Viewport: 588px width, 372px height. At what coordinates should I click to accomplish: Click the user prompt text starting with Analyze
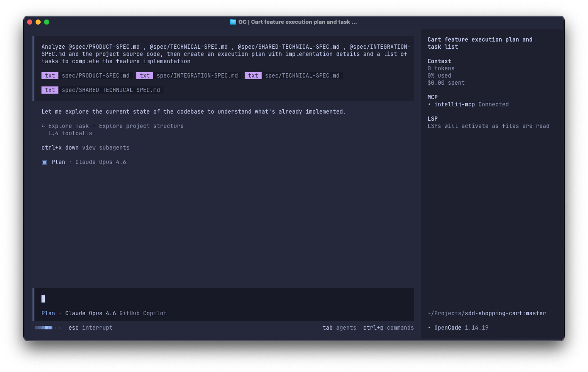pos(226,54)
